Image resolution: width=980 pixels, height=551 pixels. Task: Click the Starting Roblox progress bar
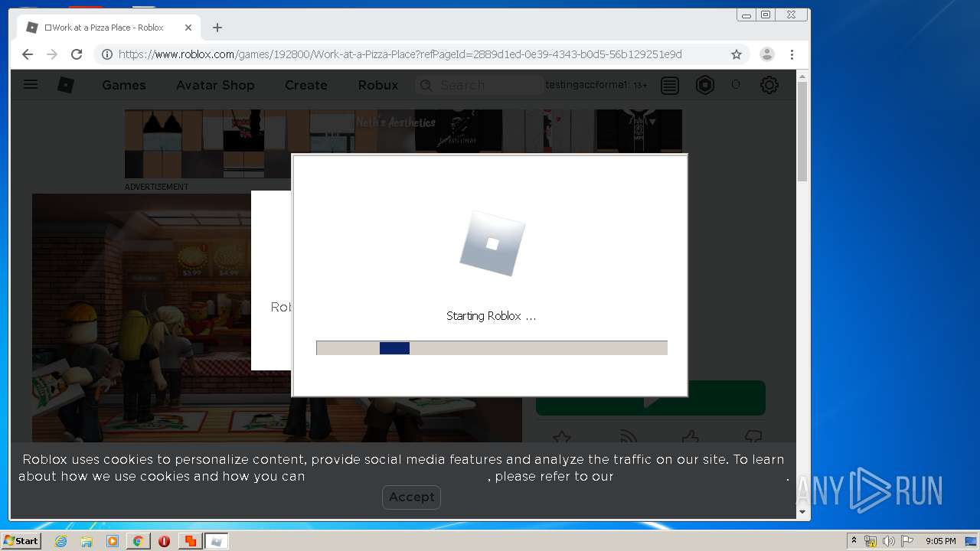pos(492,347)
